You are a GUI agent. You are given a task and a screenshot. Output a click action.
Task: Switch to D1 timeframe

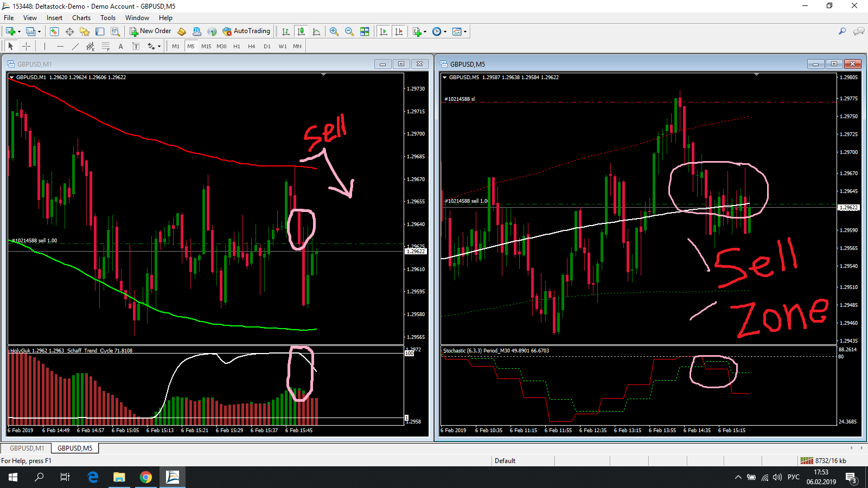(x=267, y=47)
